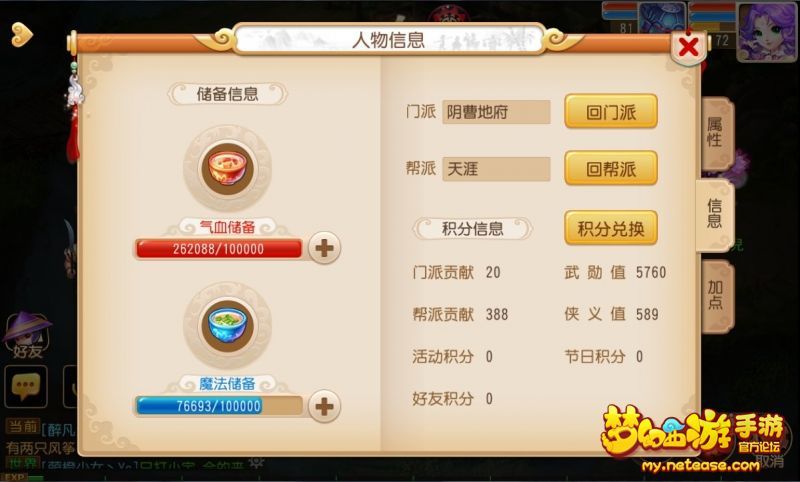Click the 门派 field showing 阴曹地府
This screenshot has height=482, width=800.
pos(496,112)
